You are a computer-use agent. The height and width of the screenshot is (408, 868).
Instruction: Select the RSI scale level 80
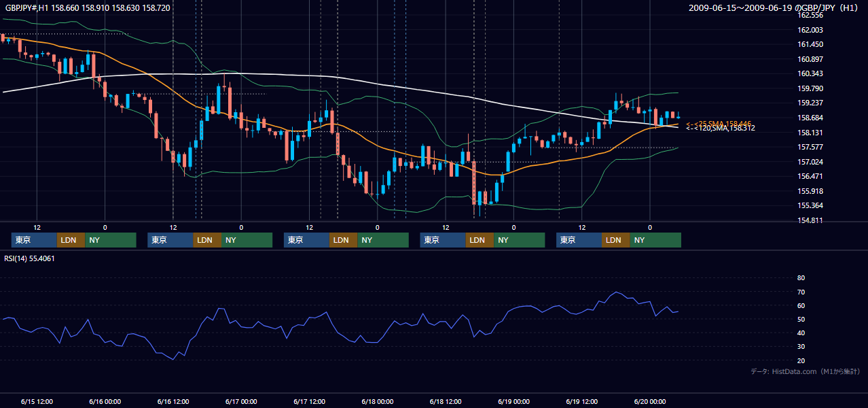(x=801, y=278)
